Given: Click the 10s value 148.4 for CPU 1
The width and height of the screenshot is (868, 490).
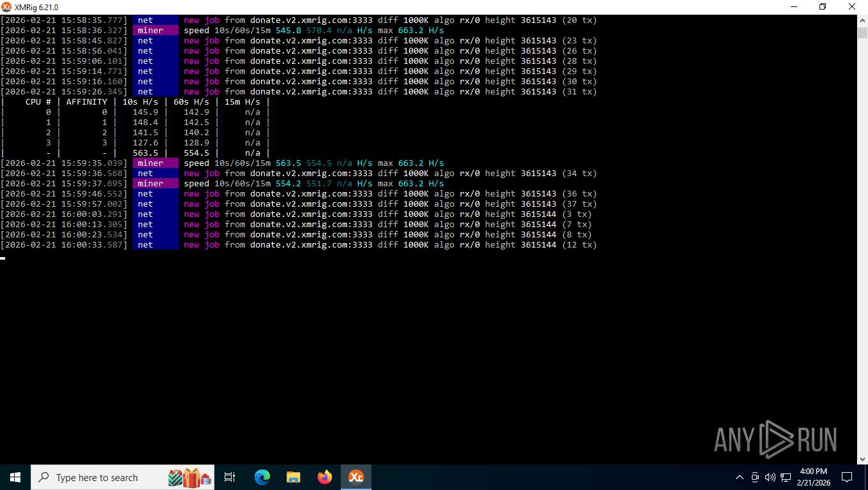Looking at the screenshot, I should (x=146, y=122).
